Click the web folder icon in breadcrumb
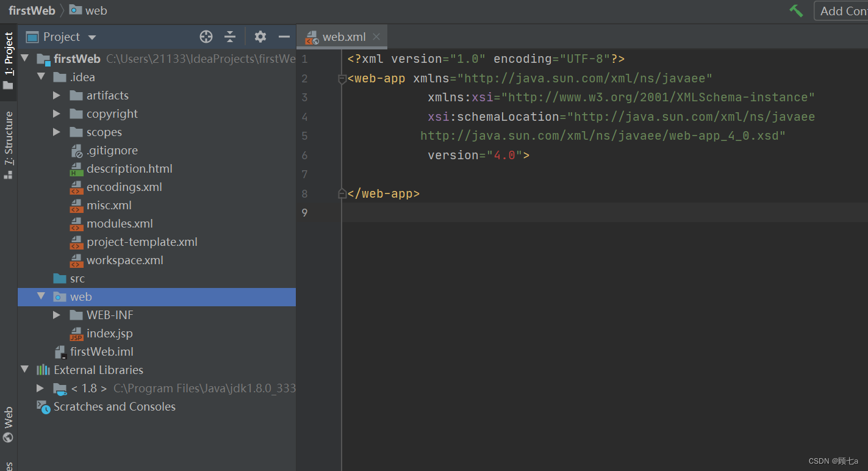 point(76,10)
